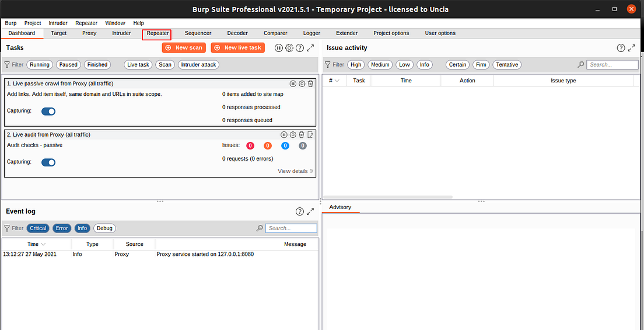Open the Window menu
The image size is (644, 330).
click(115, 23)
